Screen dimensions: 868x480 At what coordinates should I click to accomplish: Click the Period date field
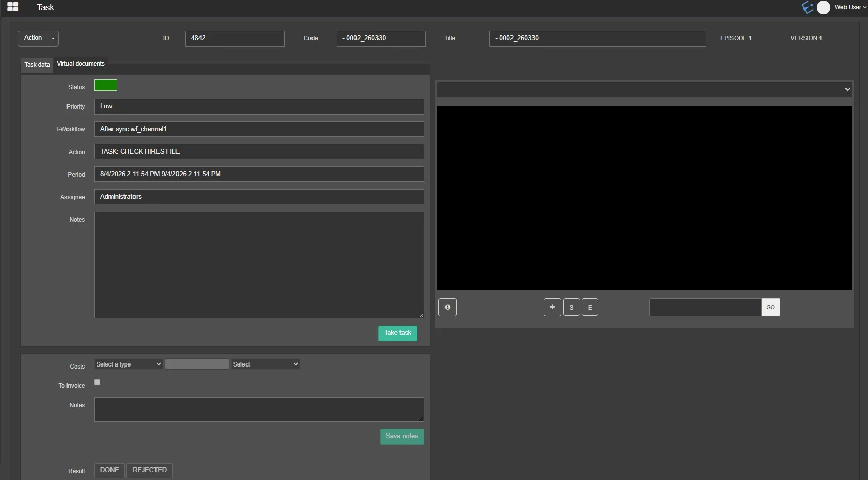(259, 174)
